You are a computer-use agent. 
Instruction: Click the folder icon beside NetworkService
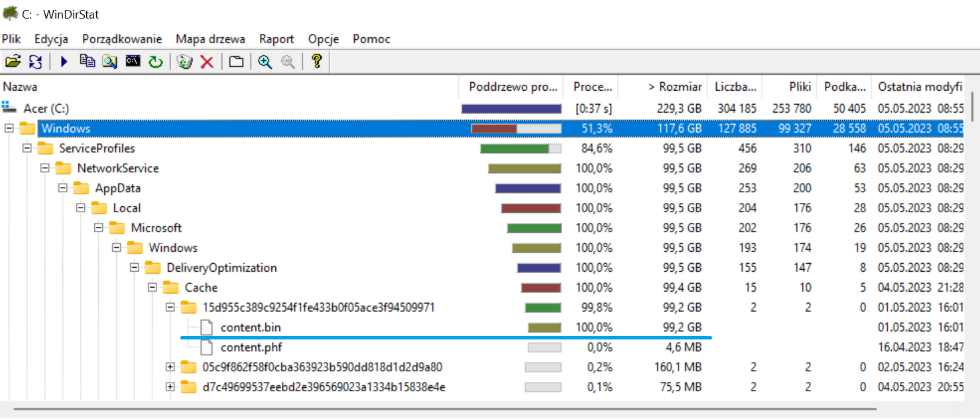[64, 168]
